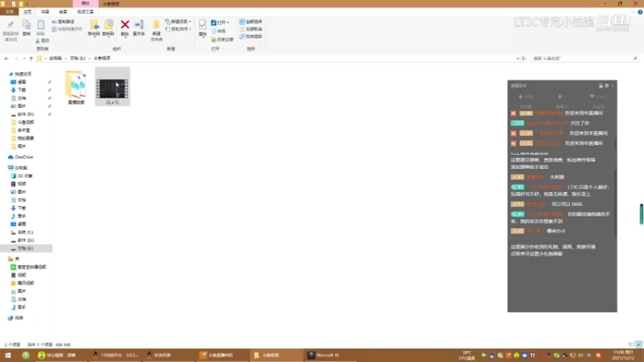Image resolution: width=644 pixels, height=362 pixels.
Task: Switch to large icons view in the status bar
Action: point(638,344)
